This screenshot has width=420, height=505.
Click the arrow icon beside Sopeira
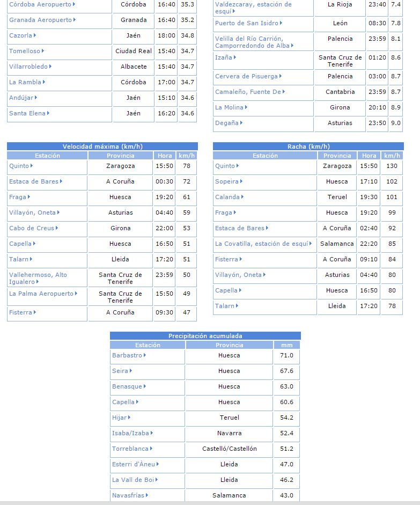(x=242, y=181)
